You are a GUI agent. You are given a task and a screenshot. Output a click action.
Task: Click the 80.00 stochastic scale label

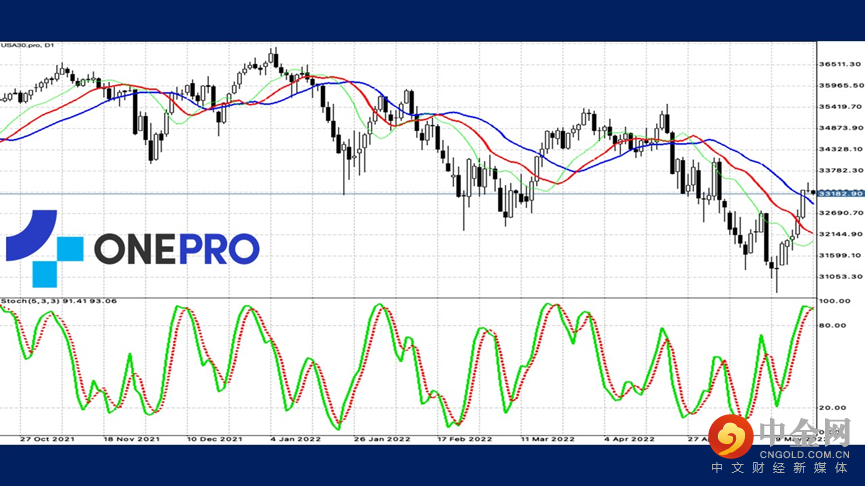pos(832,325)
